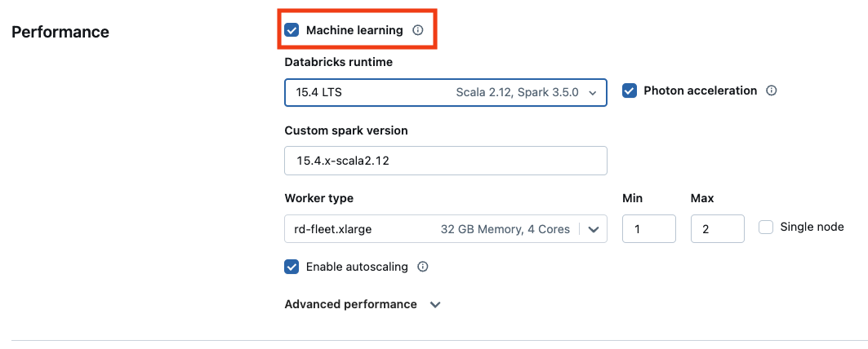Turn off the Enable autoscaling checkbox

tap(292, 267)
